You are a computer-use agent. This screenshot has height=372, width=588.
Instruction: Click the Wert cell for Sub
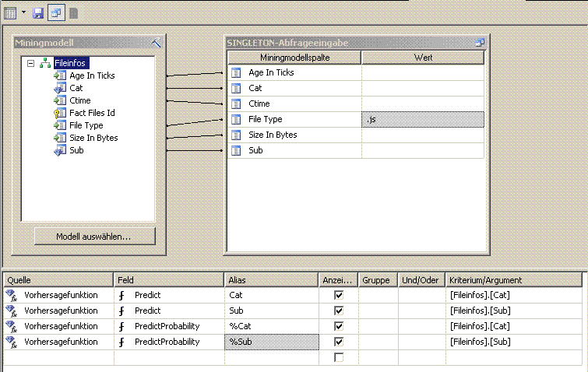pos(423,151)
